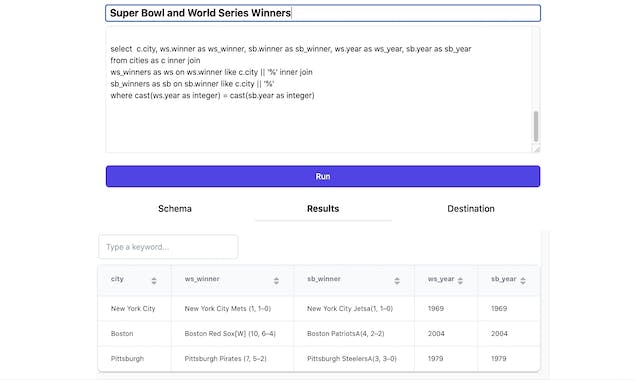Select the New York City result row
This screenshot has width=635, height=380.
point(319,309)
